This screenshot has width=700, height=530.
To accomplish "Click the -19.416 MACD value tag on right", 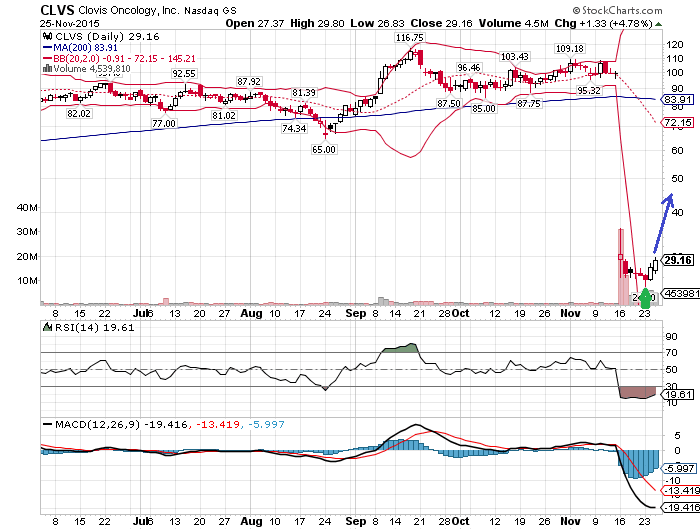I will click(x=680, y=508).
